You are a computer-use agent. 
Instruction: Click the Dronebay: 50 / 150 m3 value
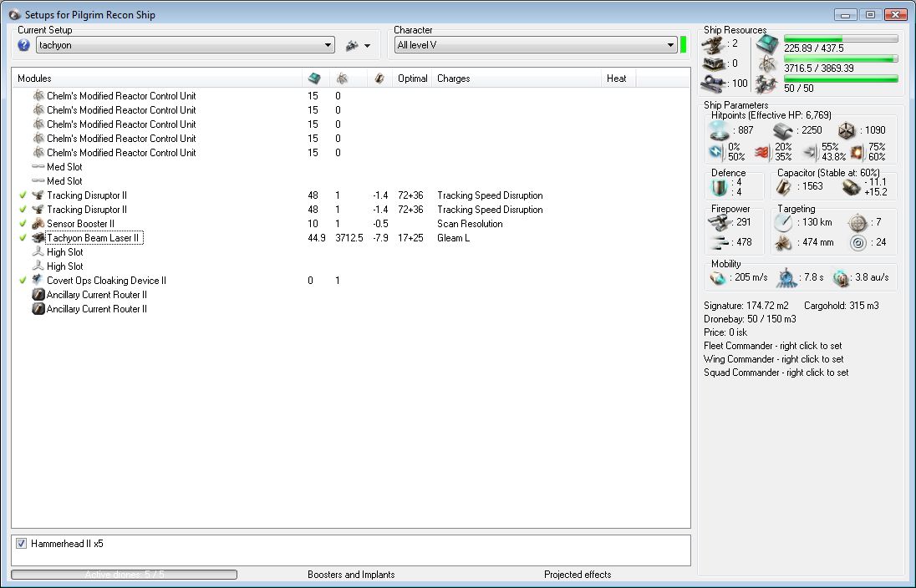[750, 319]
